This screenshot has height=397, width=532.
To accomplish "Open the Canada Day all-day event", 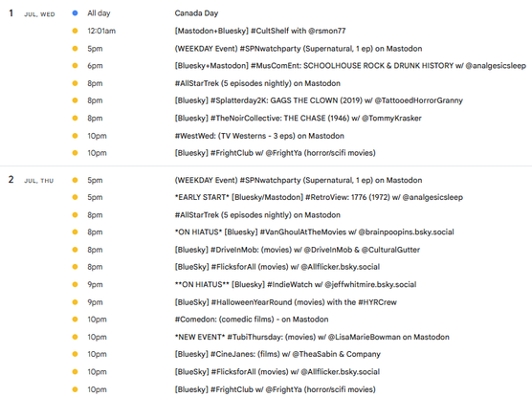I will click(196, 13).
